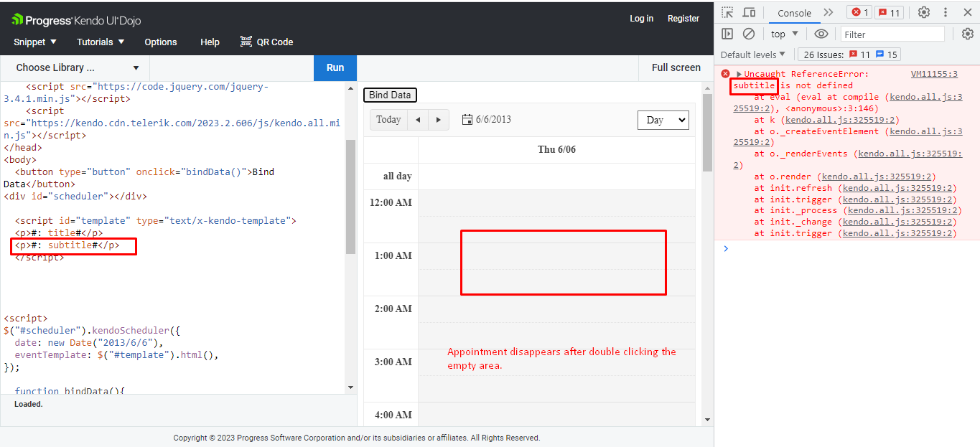
Task: Open the DevTools customize menu via three-dot icon
Action: [946, 12]
